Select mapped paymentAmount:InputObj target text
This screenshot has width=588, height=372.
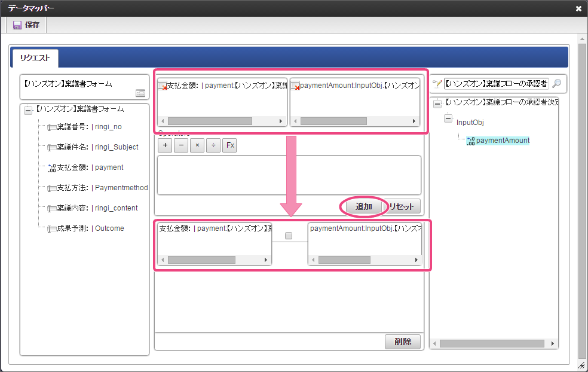366,228
